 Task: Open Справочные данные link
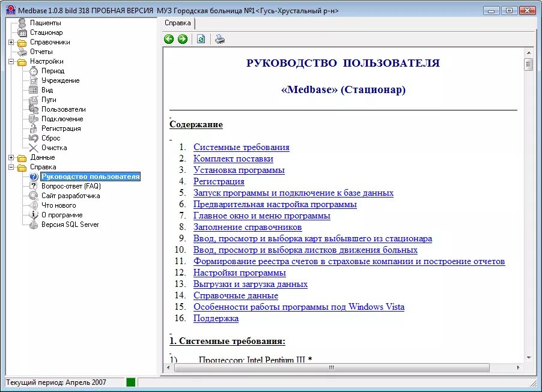(236, 295)
